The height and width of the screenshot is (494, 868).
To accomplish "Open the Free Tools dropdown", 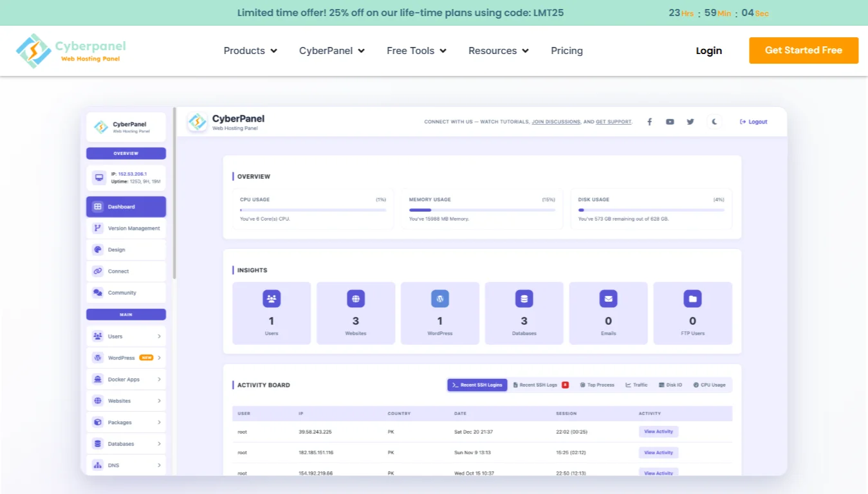I will pyautogui.click(x=416, y=51).
